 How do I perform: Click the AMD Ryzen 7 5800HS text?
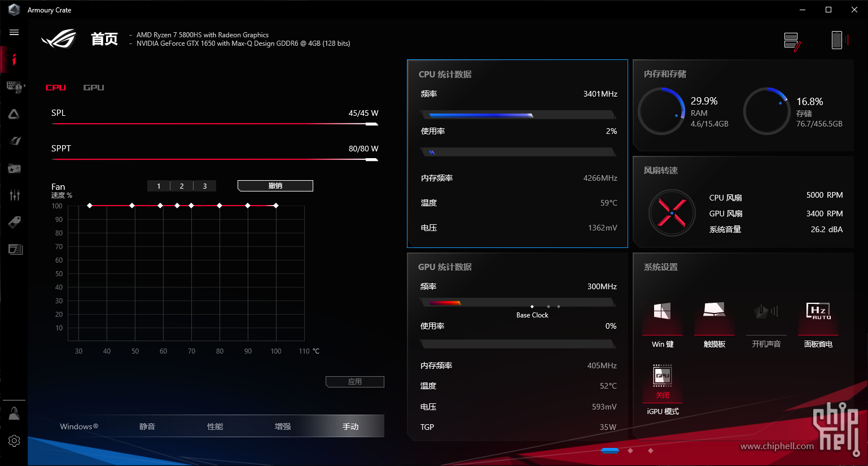pyautogui.click(x=203, y=35)
